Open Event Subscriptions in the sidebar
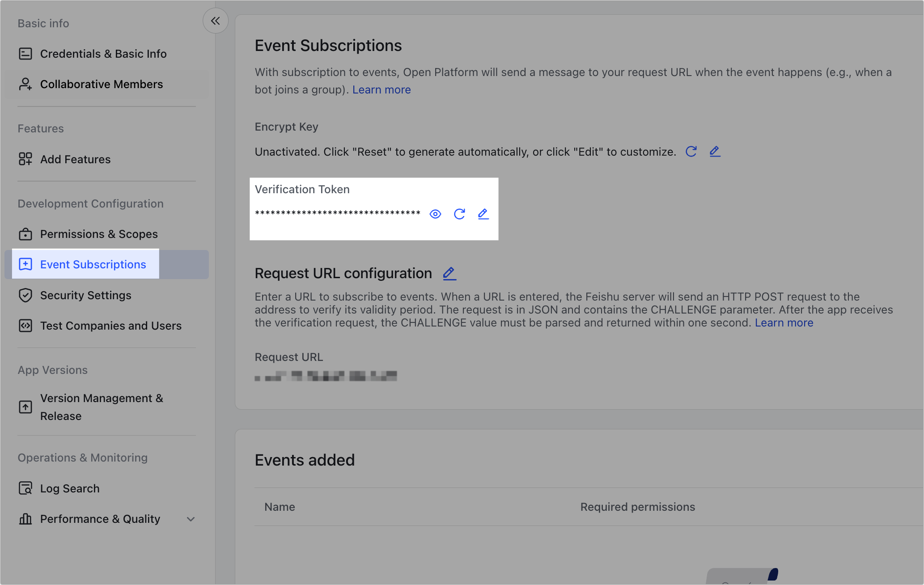The width and height of the screenshot is (924, 585). pyautogui.click(x=93, y=264)
